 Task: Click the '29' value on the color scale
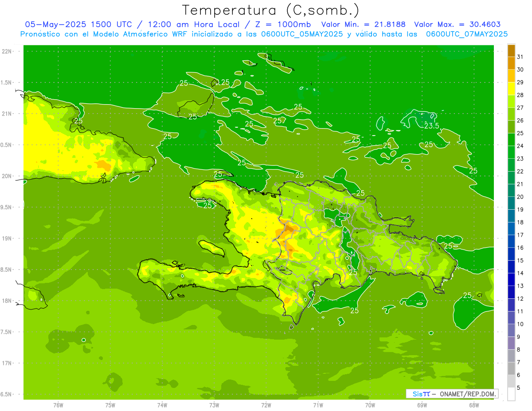pyautogui.click(x=520, y=82)
